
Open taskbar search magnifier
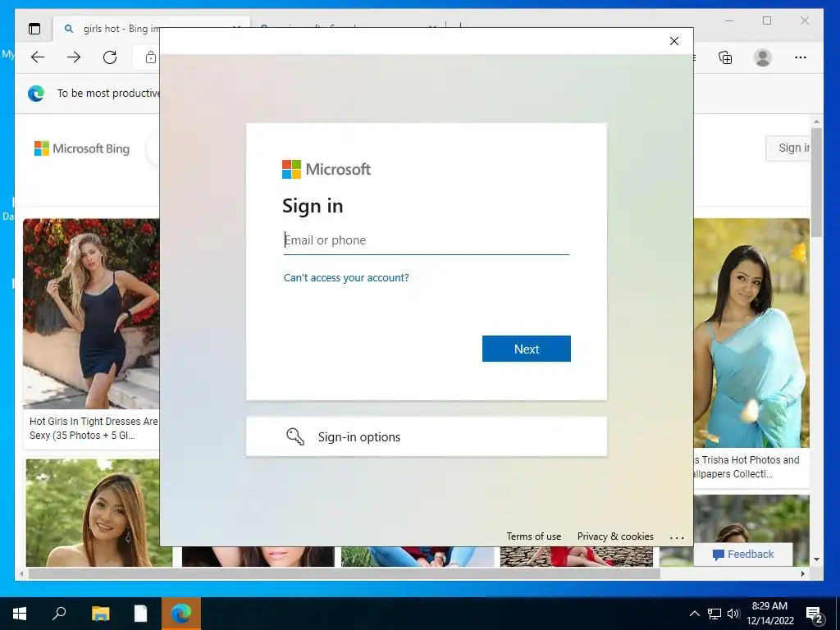coord(59,613)
